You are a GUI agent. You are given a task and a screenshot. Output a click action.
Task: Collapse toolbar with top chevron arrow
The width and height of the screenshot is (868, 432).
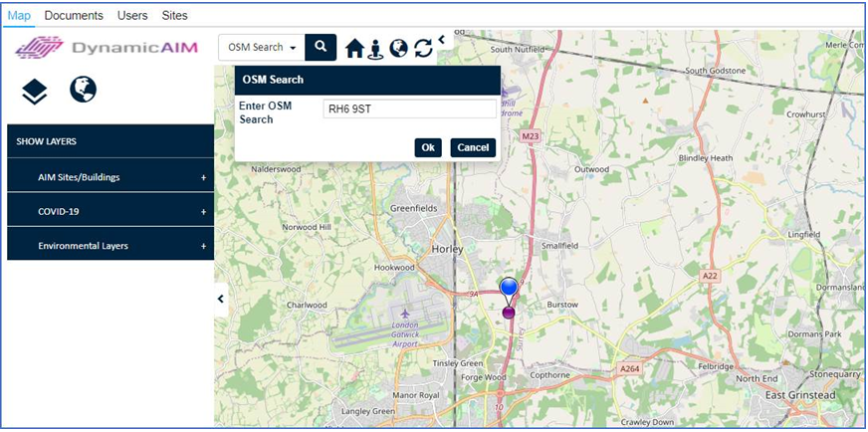pyautogui.click(x=441, y=40)
